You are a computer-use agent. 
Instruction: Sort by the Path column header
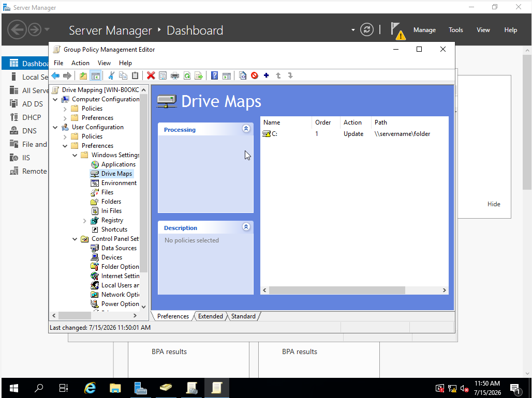coord(410,123)
